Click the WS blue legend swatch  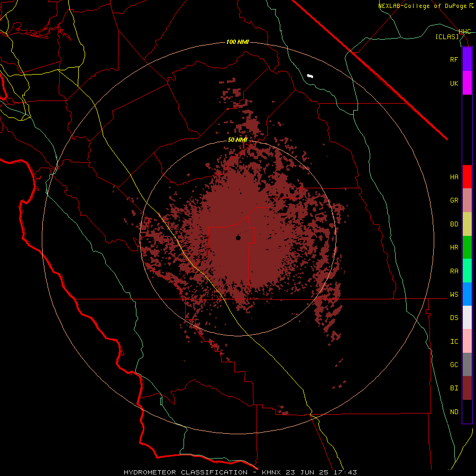467,294
